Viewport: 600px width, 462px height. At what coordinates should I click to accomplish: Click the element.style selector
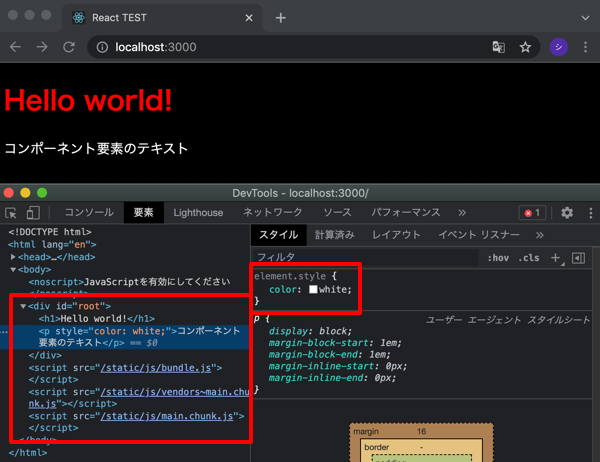coord(290,276)
